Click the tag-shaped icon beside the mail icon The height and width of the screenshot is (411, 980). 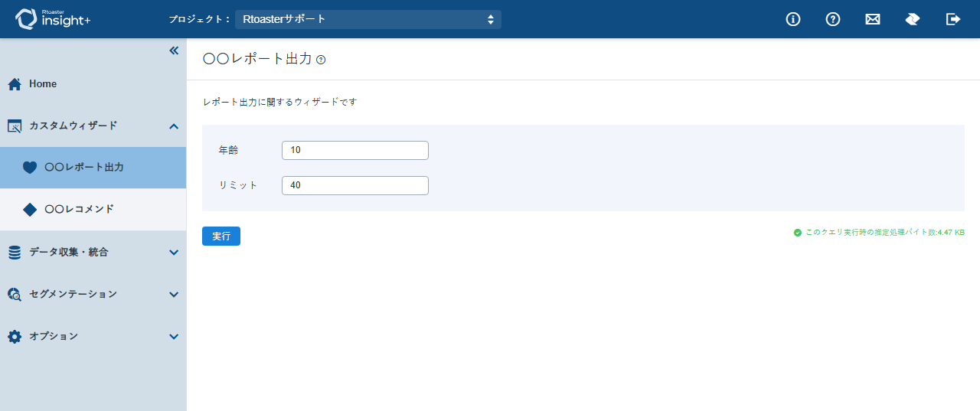pyautogui.click(x=913, y=19)
